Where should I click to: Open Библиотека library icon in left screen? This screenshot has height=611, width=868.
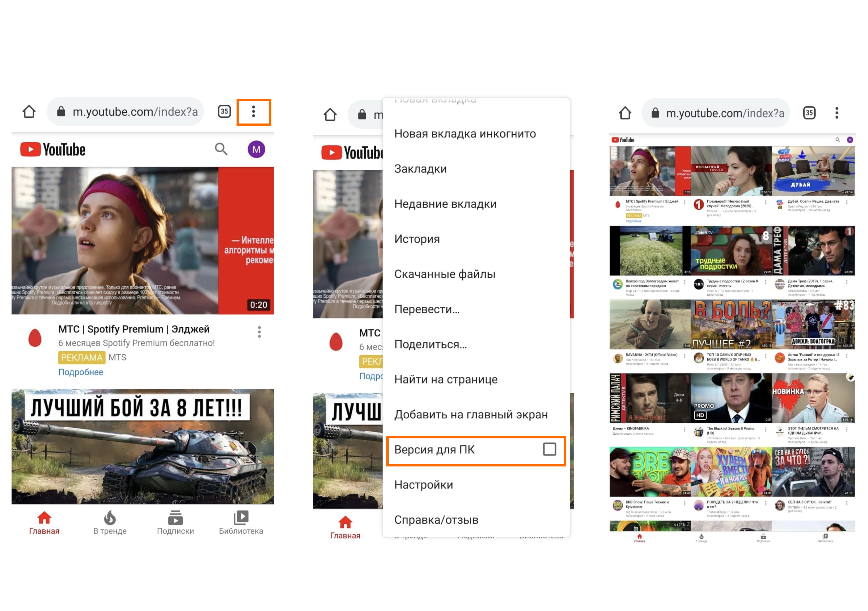241,518
